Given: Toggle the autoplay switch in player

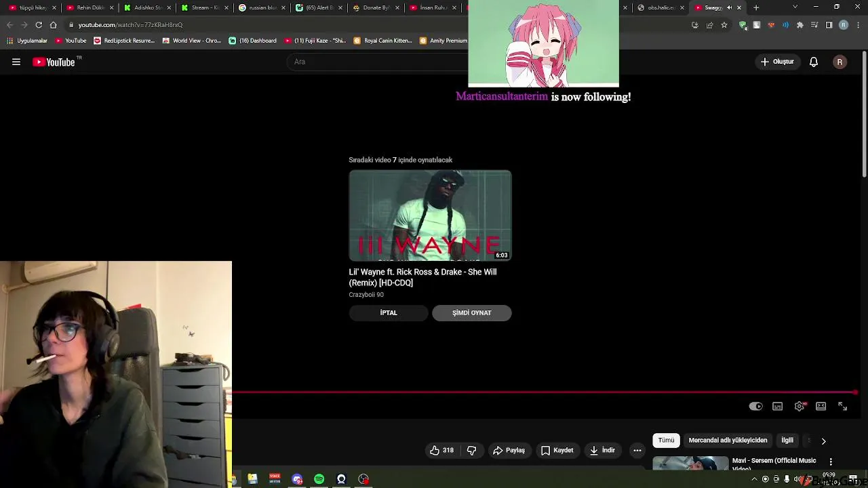Looking at the screenshot, I should (x=755, y=406).
